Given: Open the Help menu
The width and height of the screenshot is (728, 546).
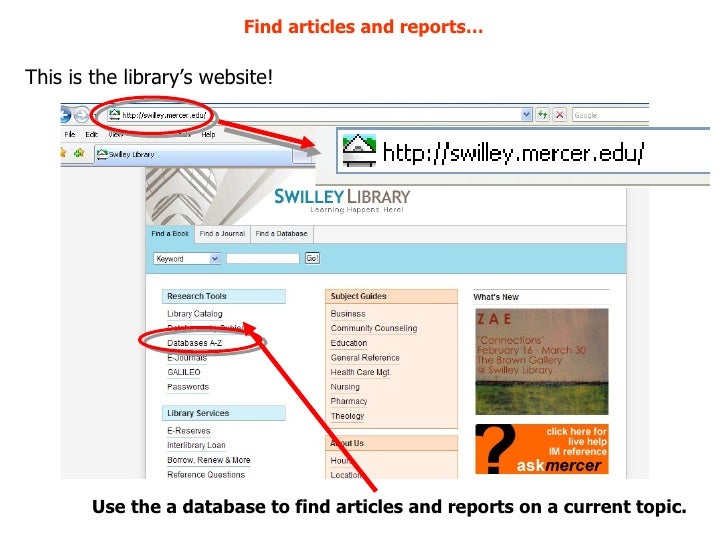Looking at the screenshot, I should tap(208, 134).
